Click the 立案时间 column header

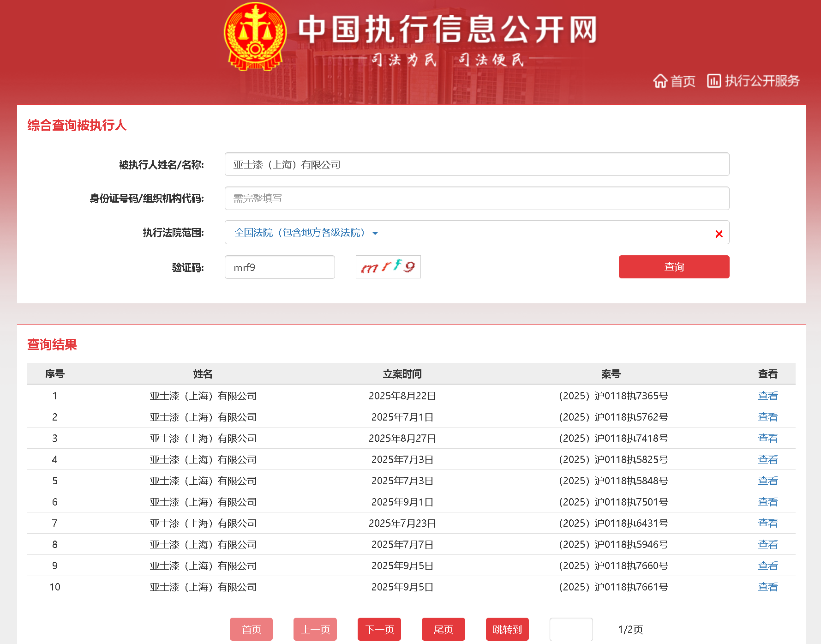point(402,374)
